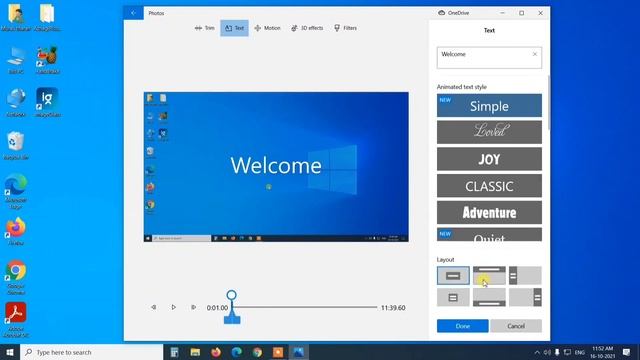Open the notification center
This screenshot has width=640, height=360.
pos(627,352)
